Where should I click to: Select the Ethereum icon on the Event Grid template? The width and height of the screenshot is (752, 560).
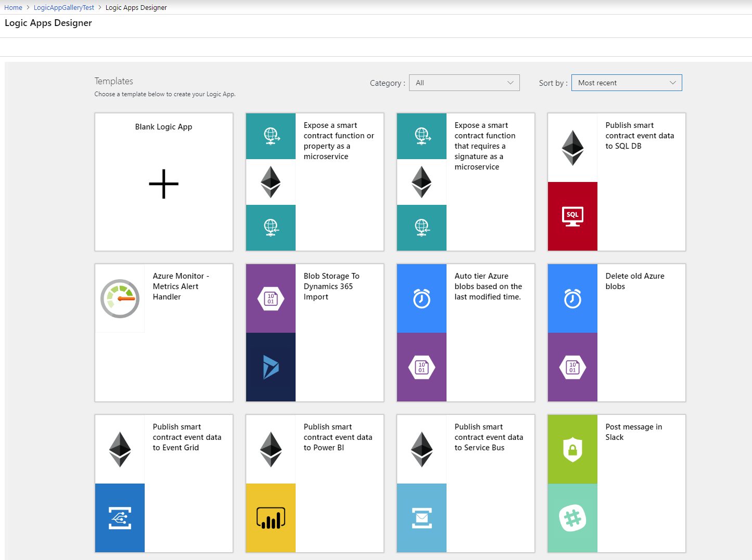120,449
